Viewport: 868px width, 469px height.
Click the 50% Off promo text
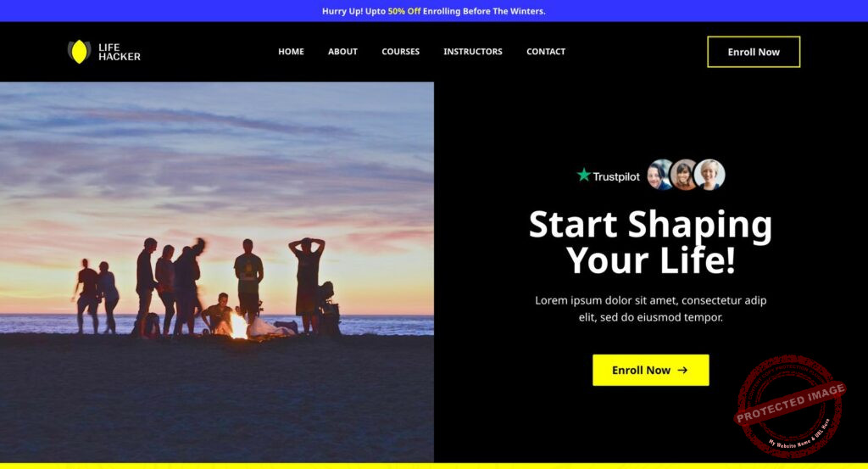pos(404,11)
